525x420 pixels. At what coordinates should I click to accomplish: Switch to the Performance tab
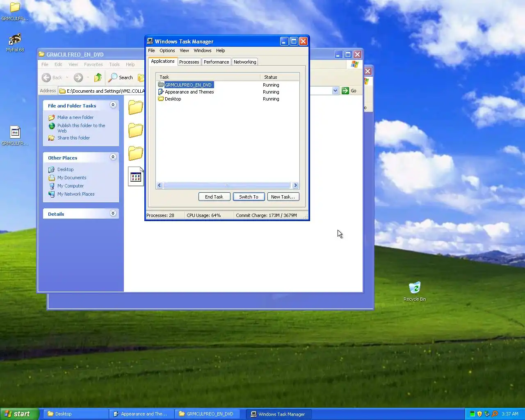point(216,62)
